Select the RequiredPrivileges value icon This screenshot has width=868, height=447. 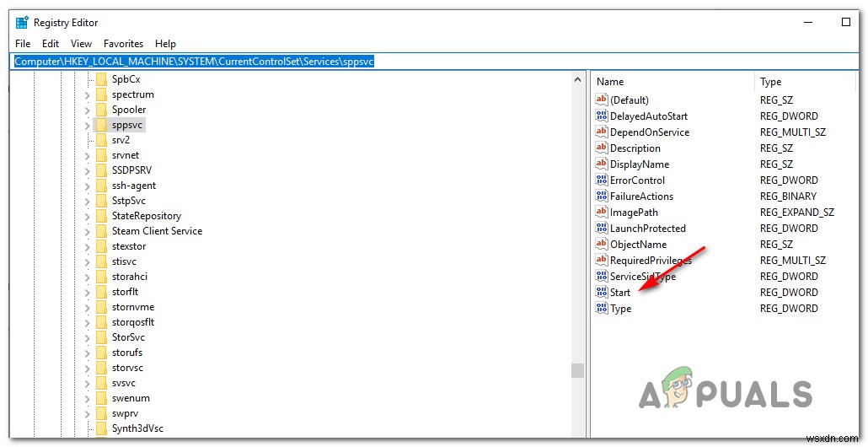click(x=601, y=260)
